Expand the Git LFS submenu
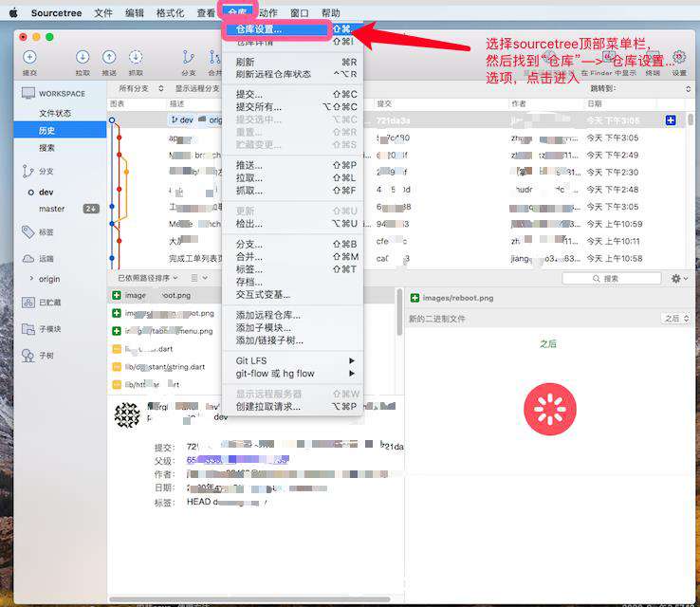700x607 pixels. click(x=292, y=360)
